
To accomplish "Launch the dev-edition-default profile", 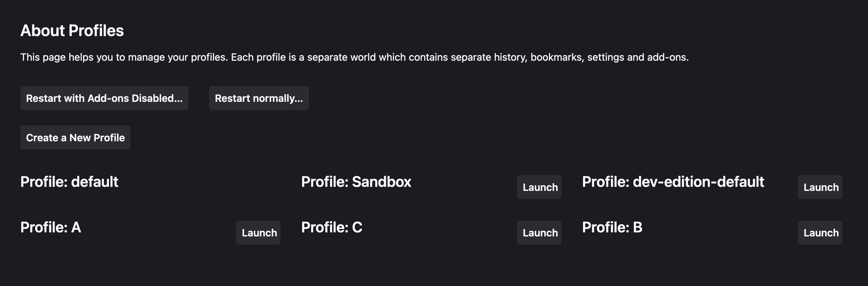I will [x=820, y=187].
